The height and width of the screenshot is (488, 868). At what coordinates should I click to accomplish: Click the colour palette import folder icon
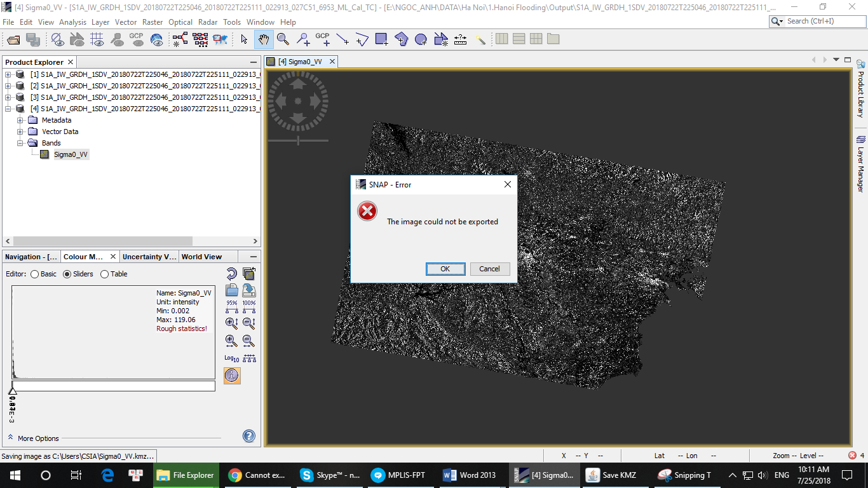click(232, 290)
